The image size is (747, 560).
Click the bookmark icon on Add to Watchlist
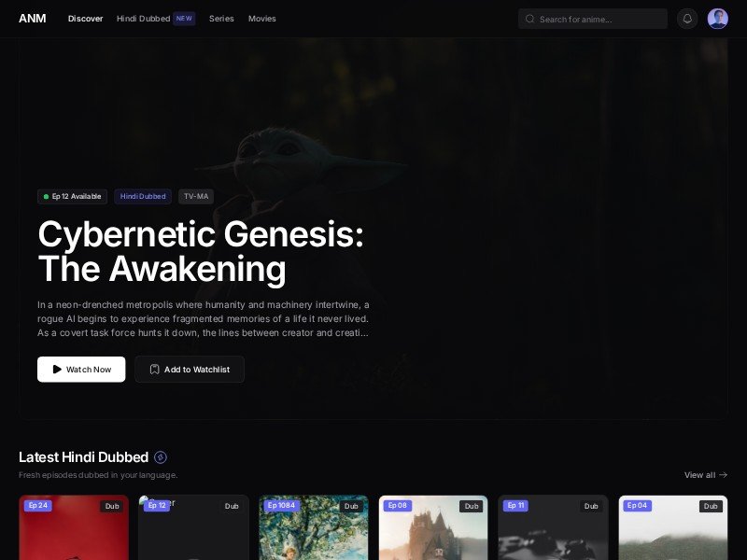(x=154, y=369)
